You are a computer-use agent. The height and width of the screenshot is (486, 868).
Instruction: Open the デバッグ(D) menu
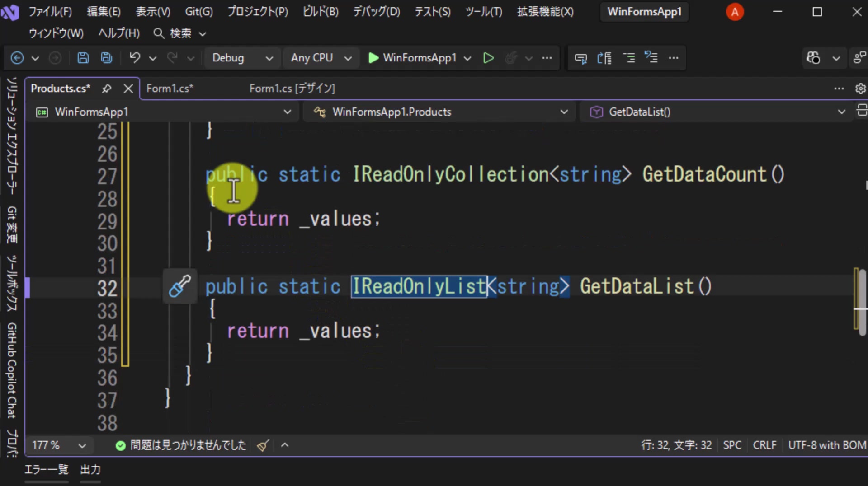click(377, 12)
